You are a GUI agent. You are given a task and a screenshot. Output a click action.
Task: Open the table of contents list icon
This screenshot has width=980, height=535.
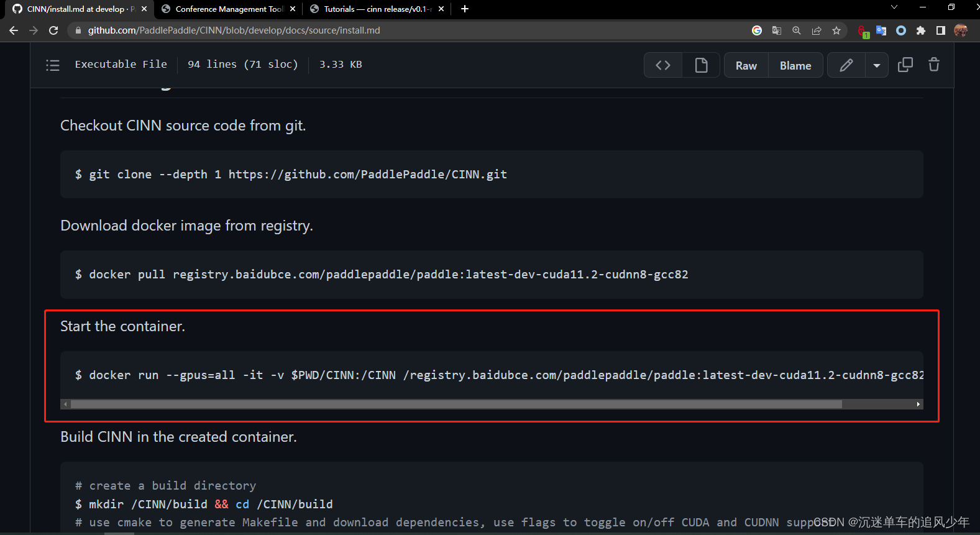point(53,65)
